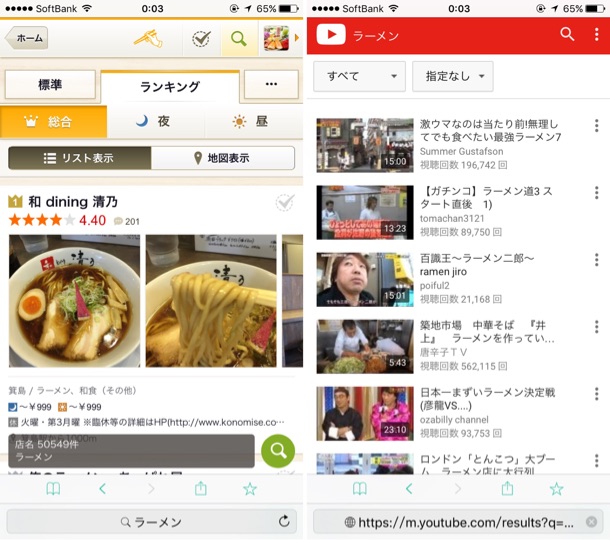Screen dimensions: 610x540
Task: Open the food photo thumbnail in header
Action: coord(276,38)
